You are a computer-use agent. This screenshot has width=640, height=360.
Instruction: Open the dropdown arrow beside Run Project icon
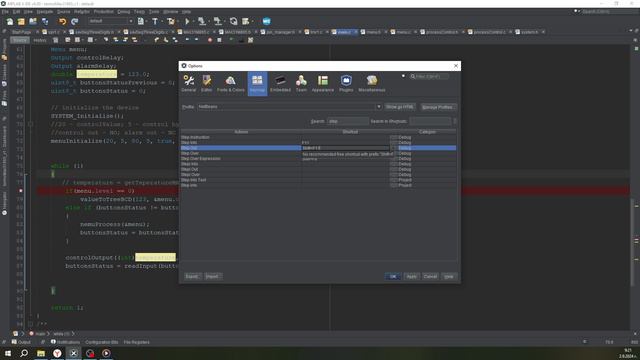click(193, 21)
